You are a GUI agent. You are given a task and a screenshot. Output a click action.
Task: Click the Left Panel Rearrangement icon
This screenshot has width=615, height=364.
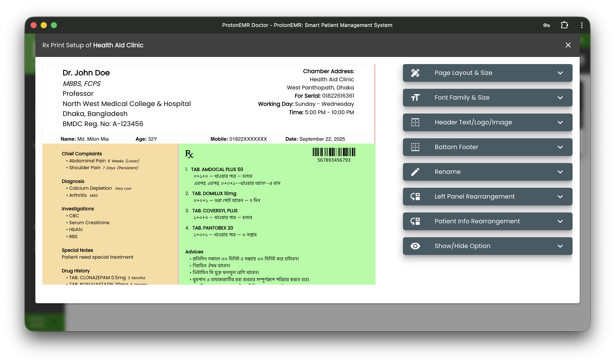click(415, 197)
